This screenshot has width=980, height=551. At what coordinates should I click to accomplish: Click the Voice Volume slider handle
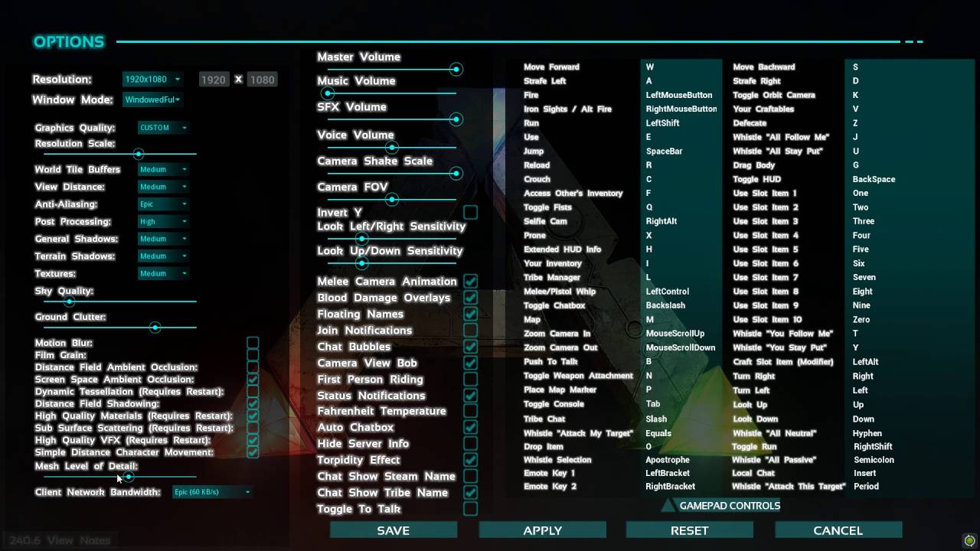point(392,147)
